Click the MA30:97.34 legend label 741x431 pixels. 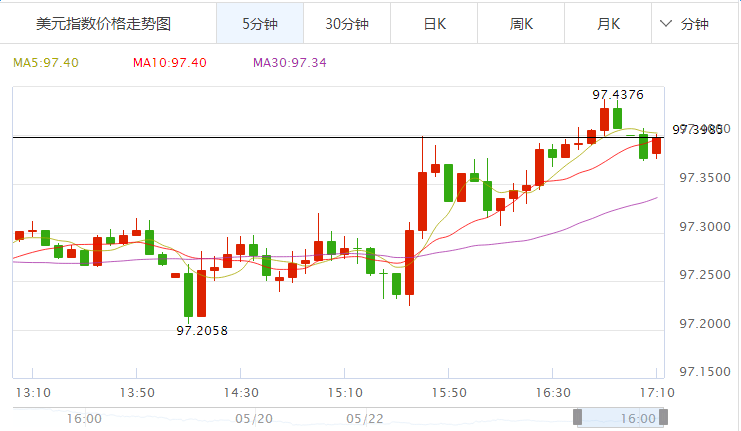[290, 63]
